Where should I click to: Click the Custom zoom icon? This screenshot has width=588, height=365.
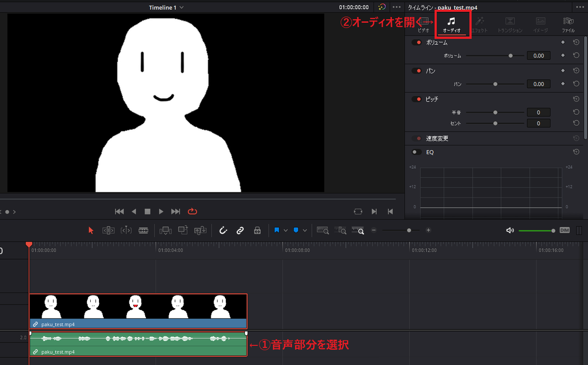[358, 230]
